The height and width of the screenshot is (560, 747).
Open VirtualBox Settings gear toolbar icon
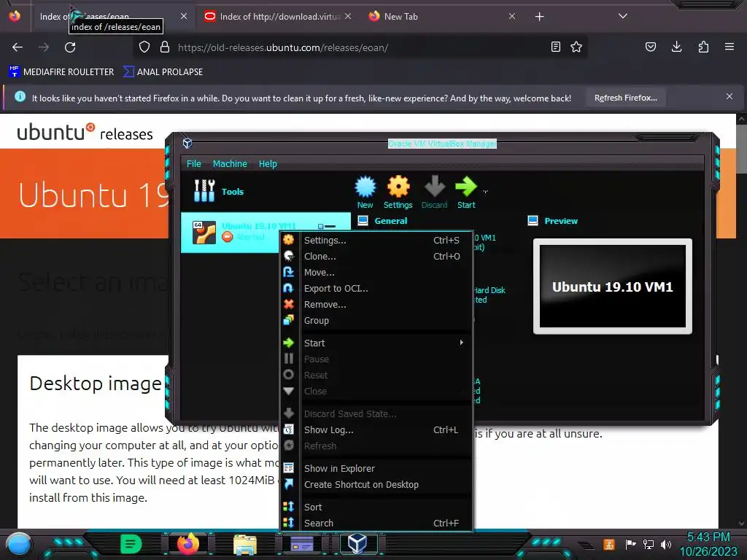pos(398,192)
